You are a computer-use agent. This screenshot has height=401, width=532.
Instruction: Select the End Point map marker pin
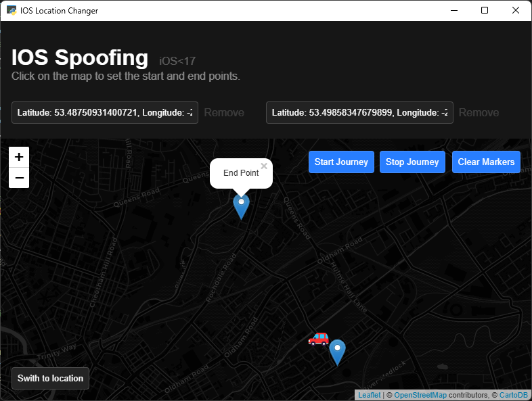coord(241,206)
